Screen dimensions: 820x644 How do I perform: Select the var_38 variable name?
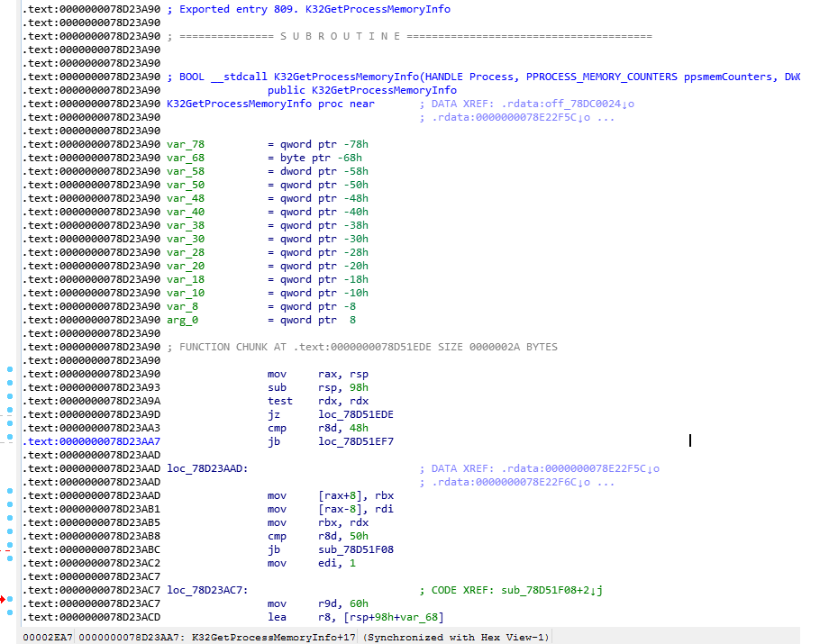point(186,226)
